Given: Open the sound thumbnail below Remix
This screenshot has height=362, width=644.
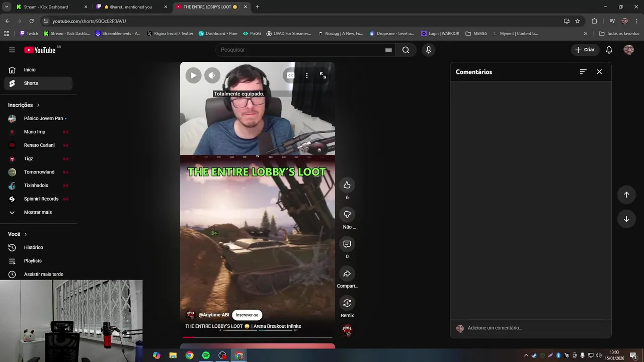Looking at the screenshot, I should [x=347, y=331].
